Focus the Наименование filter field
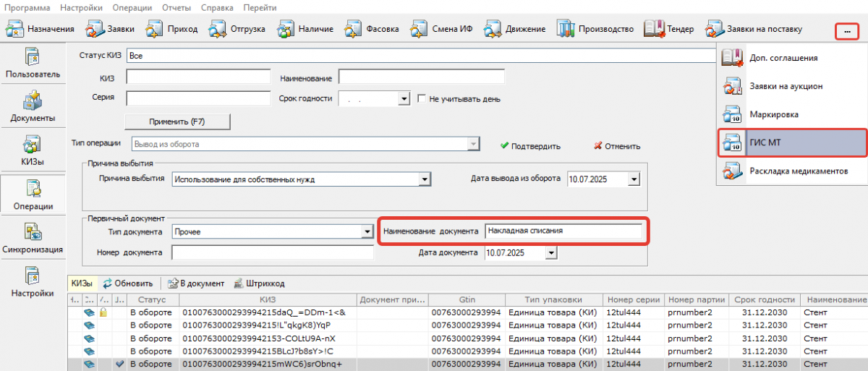Screen dimensions: 868x371 pos(421,77)
